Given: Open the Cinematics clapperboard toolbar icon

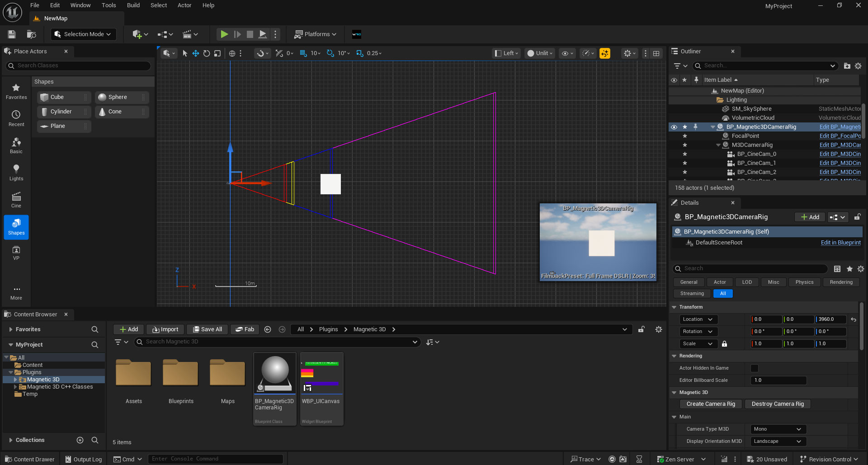Looking at the screenshot, I should [187, 34].
